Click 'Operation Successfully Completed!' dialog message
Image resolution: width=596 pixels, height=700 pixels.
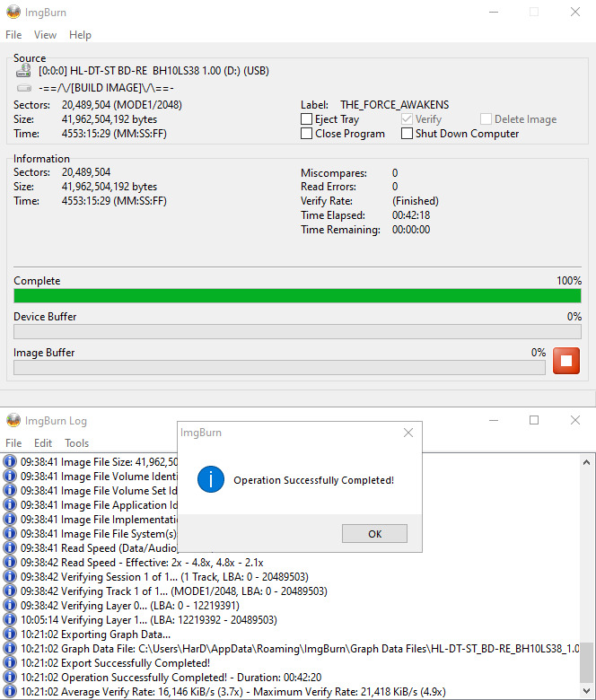point(314,480)
